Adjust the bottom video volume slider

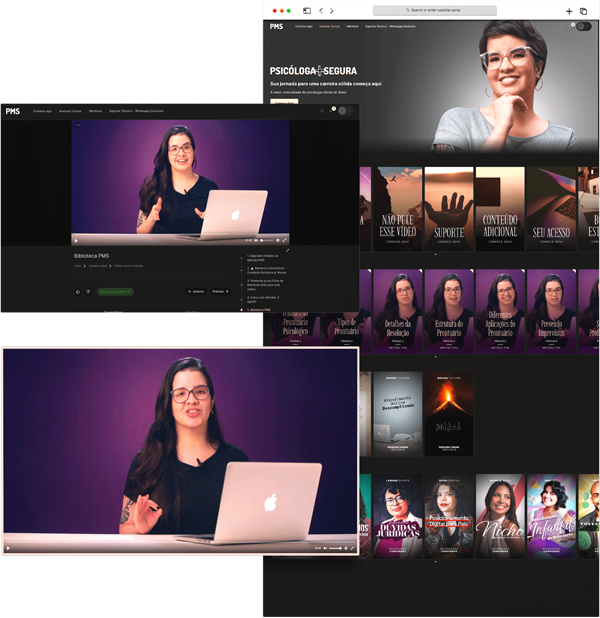point(335,548)
